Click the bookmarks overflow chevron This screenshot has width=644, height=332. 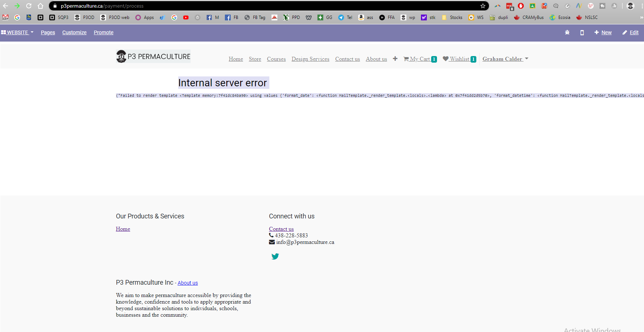pos(641,17)
